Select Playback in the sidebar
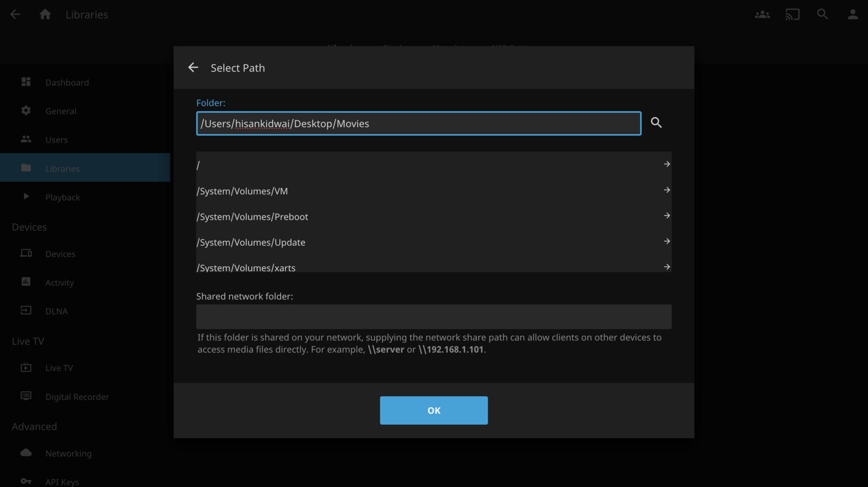The width and height of the screenshot is (868, 487). (62, 197)
